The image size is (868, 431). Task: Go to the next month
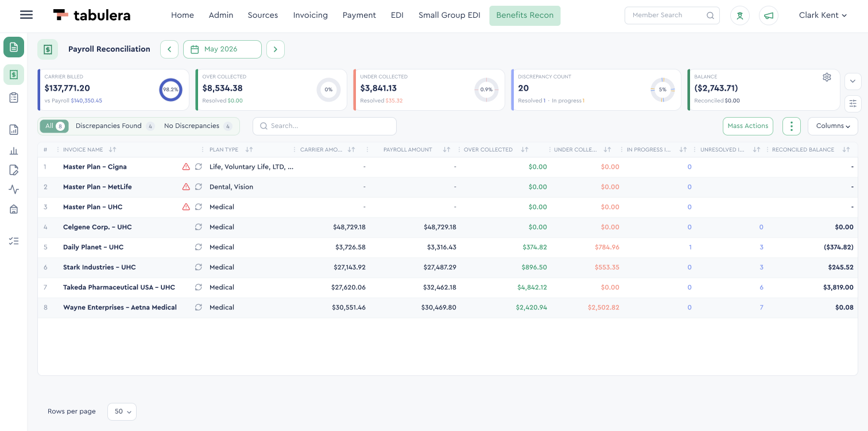[276, 49]
